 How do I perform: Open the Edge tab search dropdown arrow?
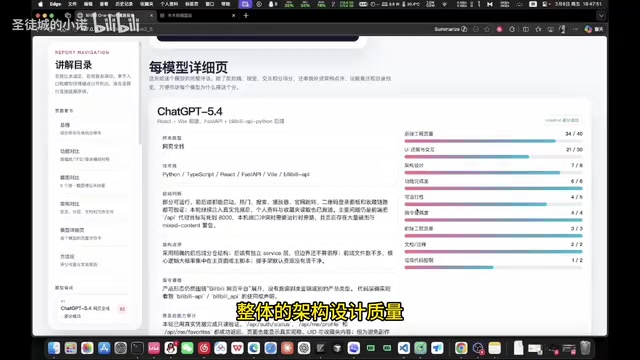[601, 16]
